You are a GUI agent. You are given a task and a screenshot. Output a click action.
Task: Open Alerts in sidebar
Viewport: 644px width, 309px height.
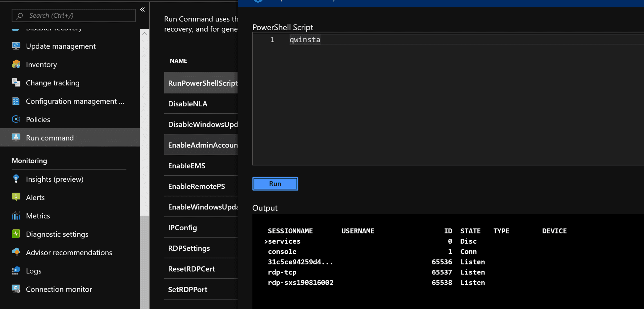click(x=70, y=197)
